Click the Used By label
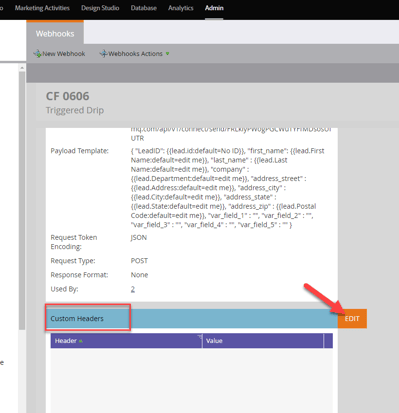 click(x=64, y=289)
